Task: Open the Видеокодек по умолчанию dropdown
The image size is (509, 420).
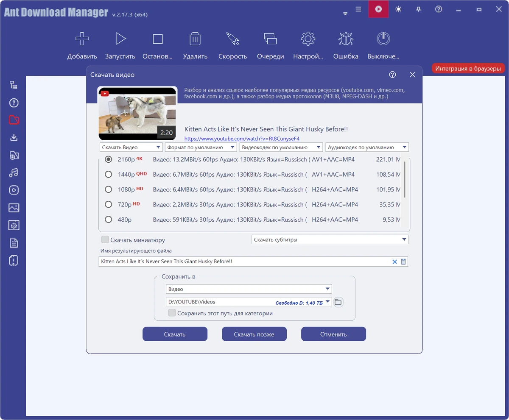Action: (281, 147)
